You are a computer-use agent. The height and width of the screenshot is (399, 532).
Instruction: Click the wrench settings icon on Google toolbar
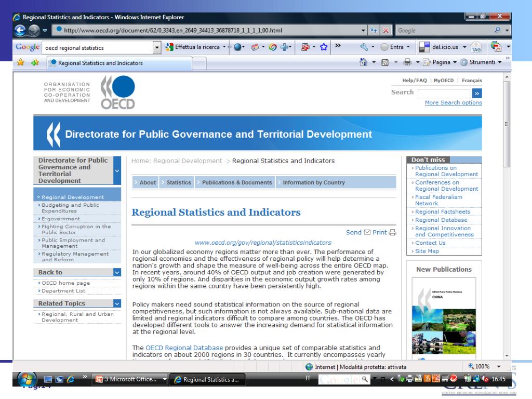pos(364,47)
